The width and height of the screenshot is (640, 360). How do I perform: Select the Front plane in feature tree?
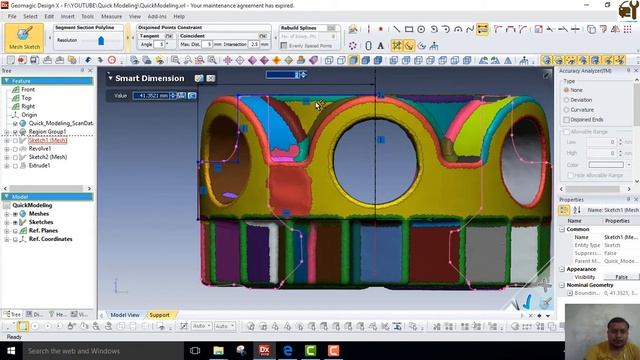point(28,89)
